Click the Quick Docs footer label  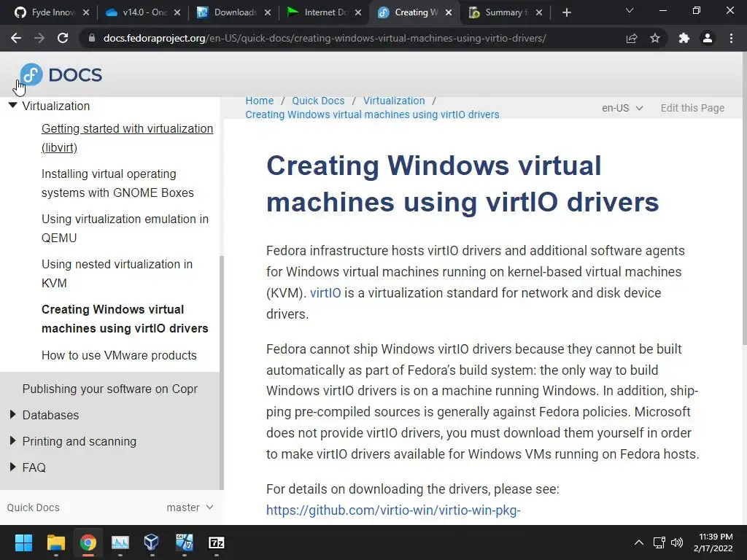click(x=34, y=507)
